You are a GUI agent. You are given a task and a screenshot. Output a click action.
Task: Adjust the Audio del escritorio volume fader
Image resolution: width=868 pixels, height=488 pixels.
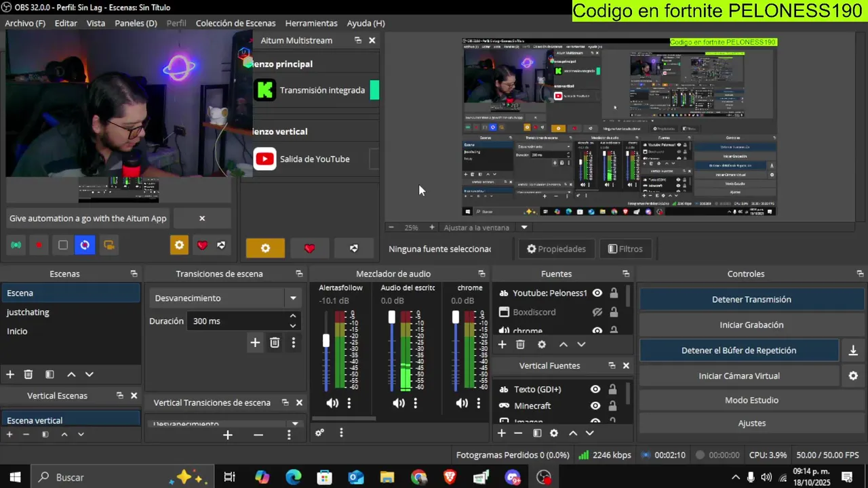click(x=391, y=317)
